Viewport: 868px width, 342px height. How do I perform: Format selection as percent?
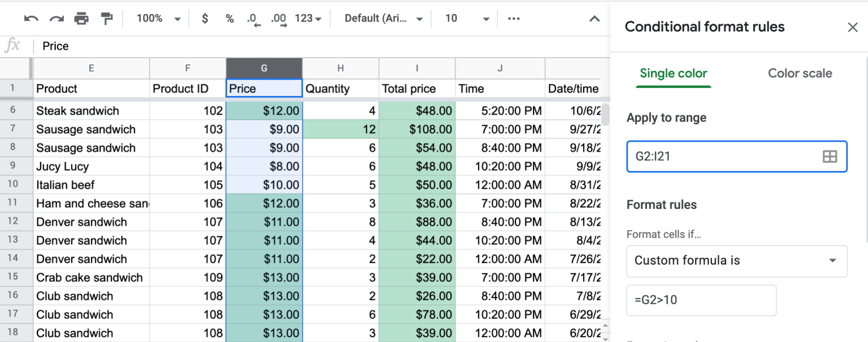click(x=229, y=18)
